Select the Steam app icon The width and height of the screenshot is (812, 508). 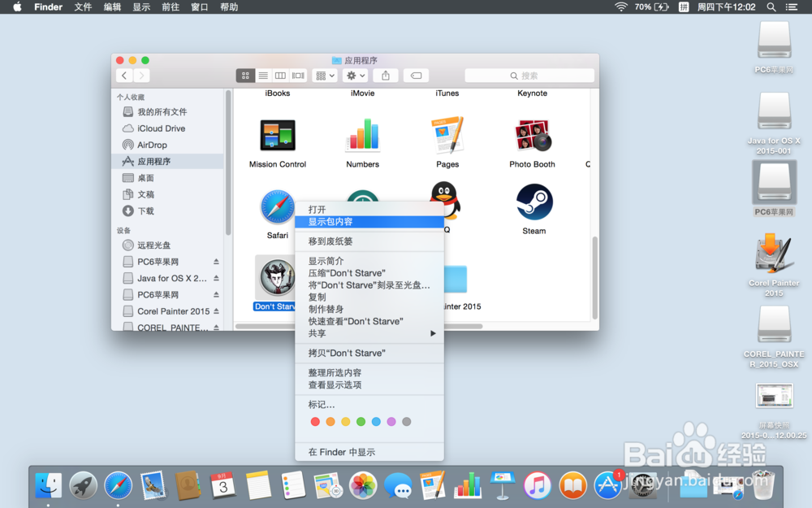tap(534, 202)
